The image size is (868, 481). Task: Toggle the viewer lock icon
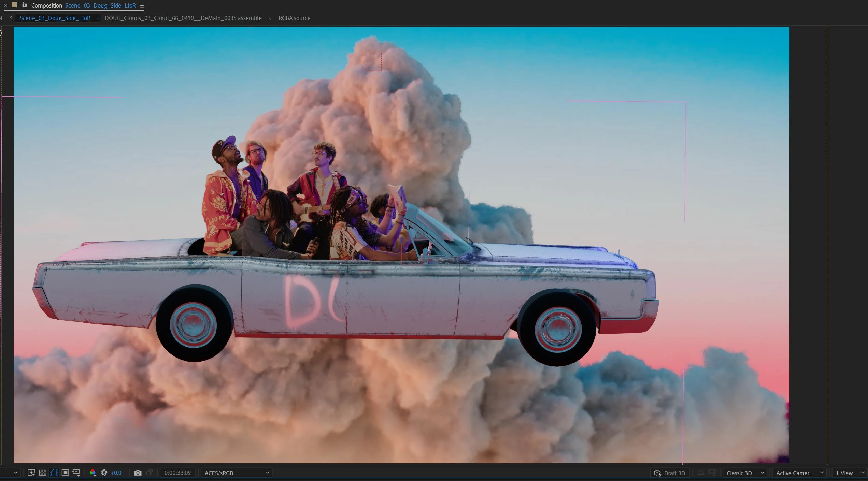pos(24,5)
